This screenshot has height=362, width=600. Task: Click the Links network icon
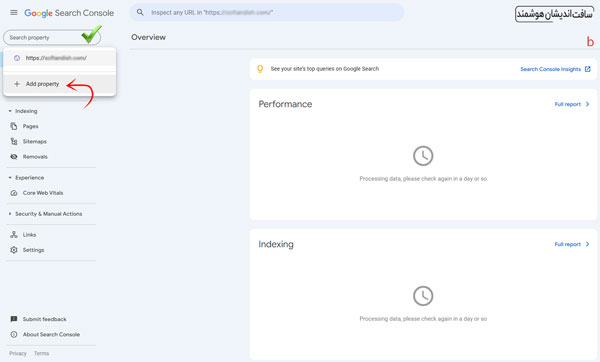pyautogui.click(x=14, y=235)
